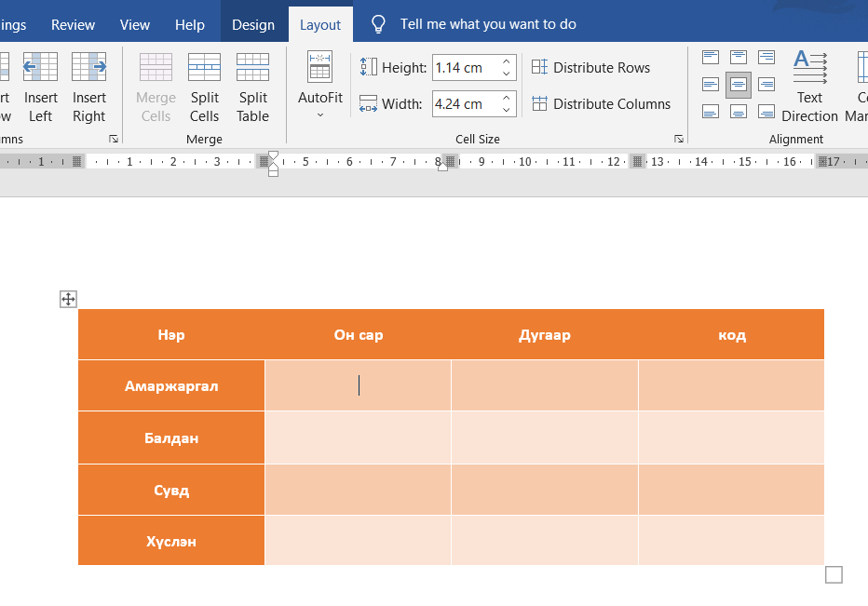Click header cell 'Он сар'
The height and width of the screenshot is (606, 868).
click(x=359, y=335)
